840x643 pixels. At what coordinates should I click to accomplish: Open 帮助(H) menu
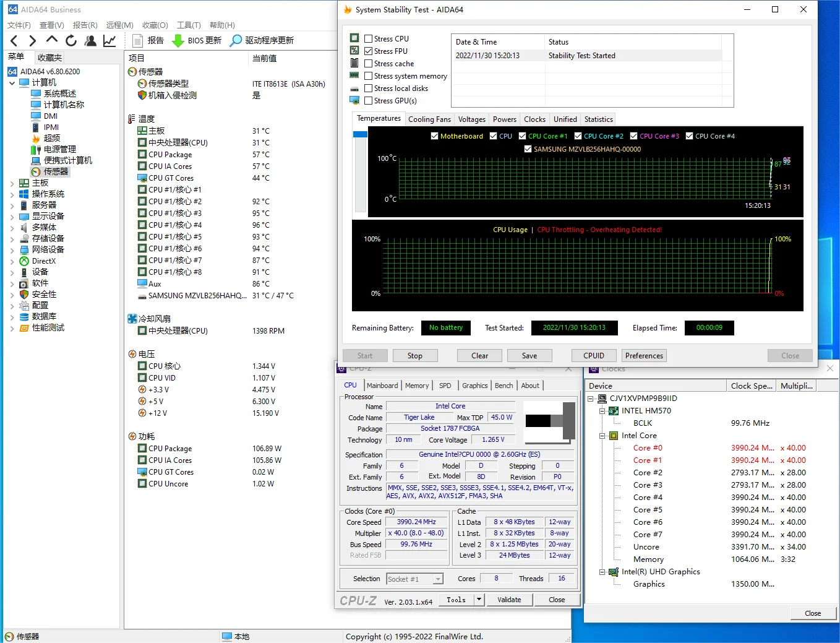pyautogui.click(x=222, y=25)
